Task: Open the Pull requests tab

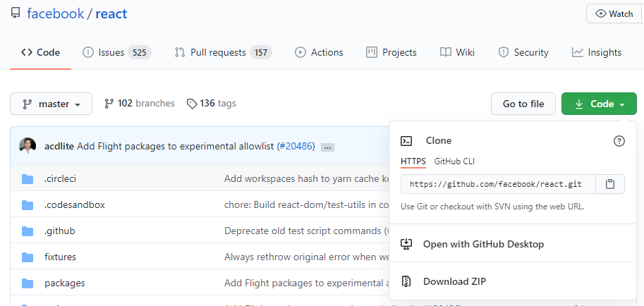Action: [221, 52]
